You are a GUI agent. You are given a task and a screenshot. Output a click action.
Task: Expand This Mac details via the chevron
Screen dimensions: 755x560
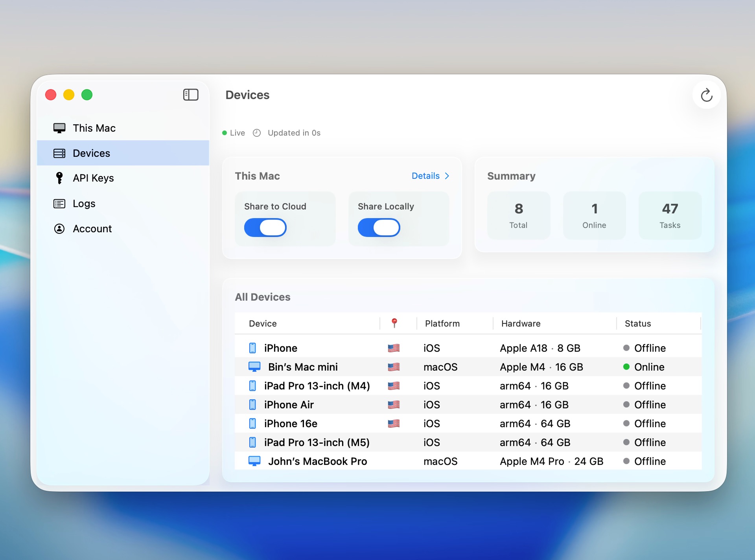447,176
